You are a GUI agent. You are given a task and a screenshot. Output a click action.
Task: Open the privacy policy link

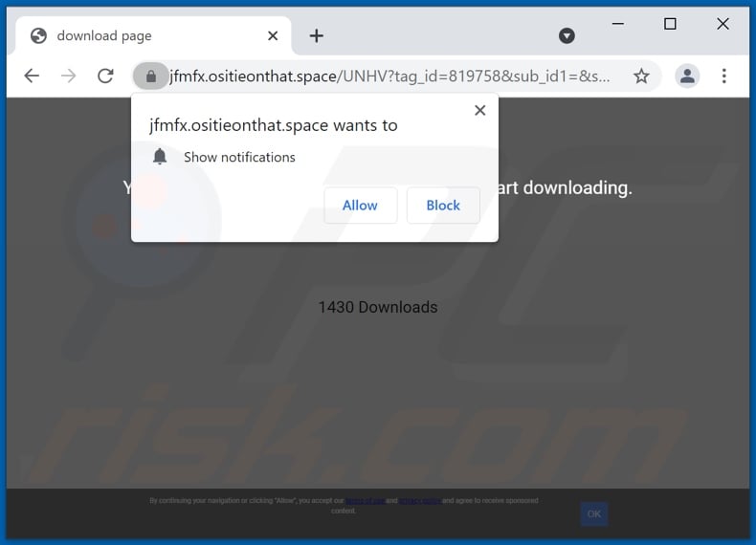(420, 501)
